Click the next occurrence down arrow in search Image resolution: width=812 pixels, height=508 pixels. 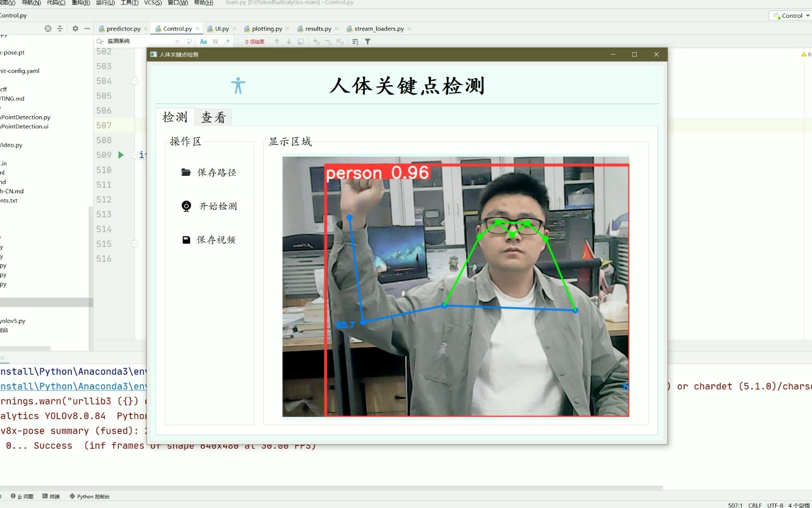288,41
